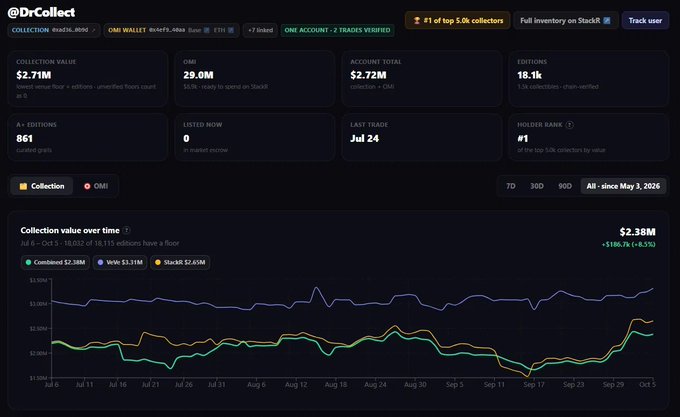Click the OMI 29.0M figure
Image resolution: width=680 pixels, height=417 pixels.
[x=198, y=75]
